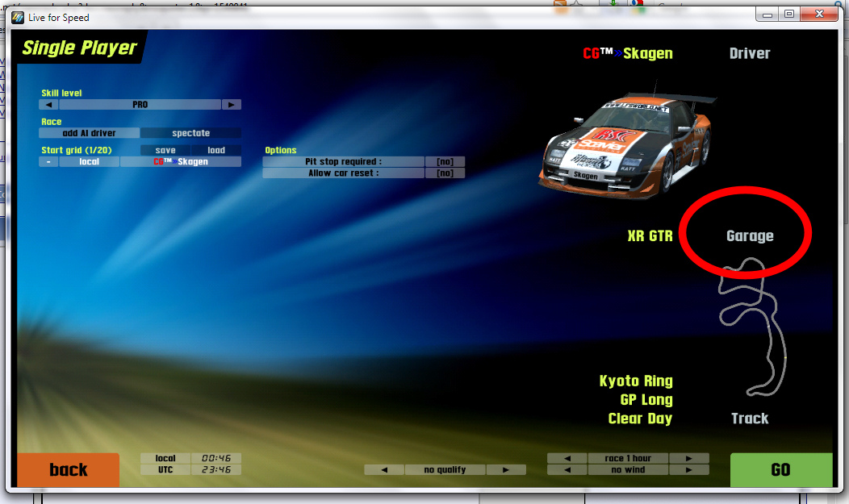This screenshot has width=849, height=504.
Task: Start the race with GO
Action: click(x=780, y=469)
